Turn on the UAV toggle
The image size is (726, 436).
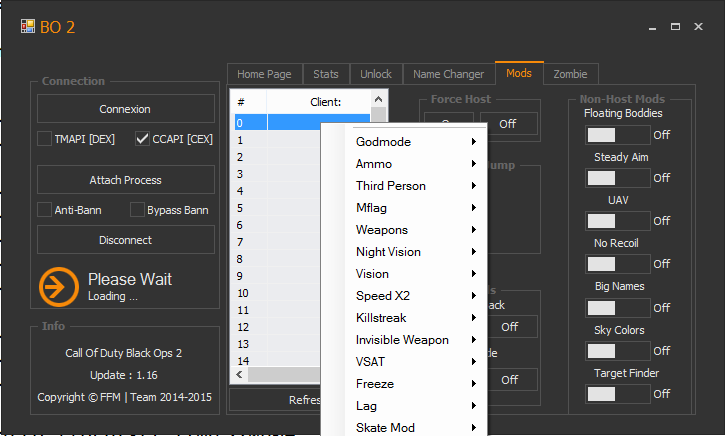pos(618,221)
